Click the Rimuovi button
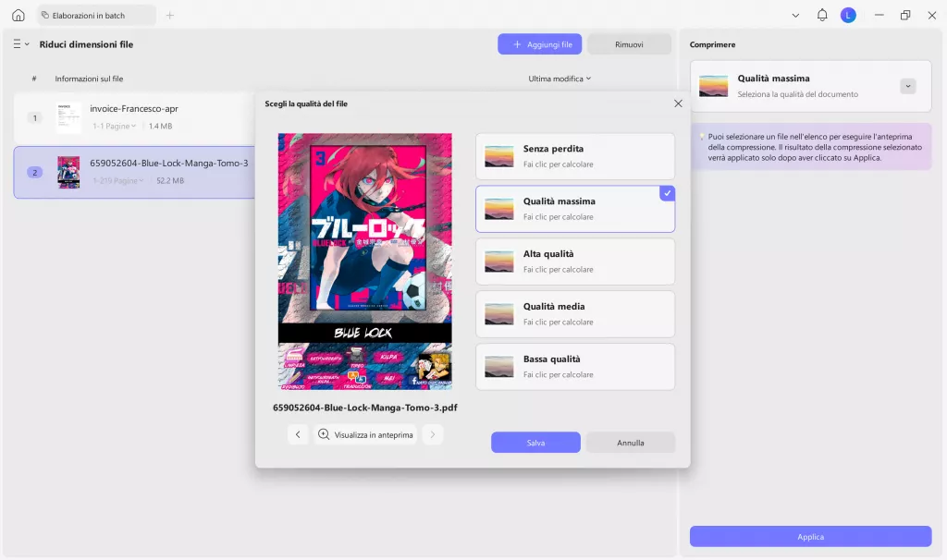This screenshot has width=947, height=560. click(x=629, y=44)
